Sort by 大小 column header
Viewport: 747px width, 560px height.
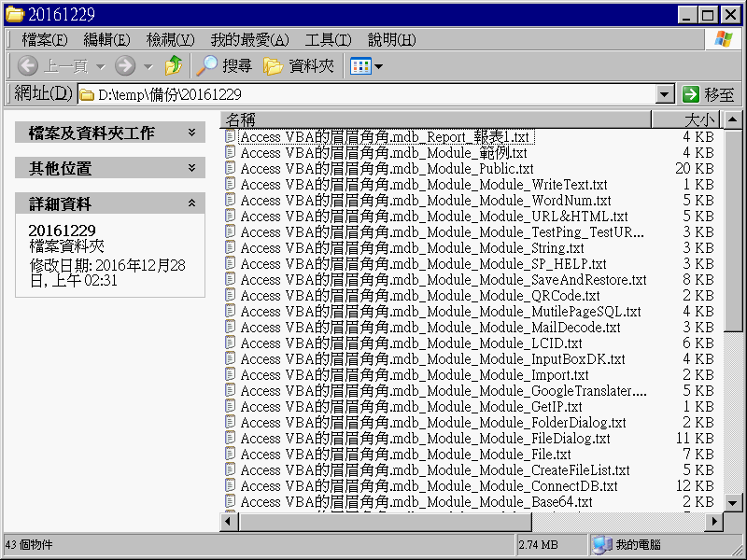(x=686, y=119)
